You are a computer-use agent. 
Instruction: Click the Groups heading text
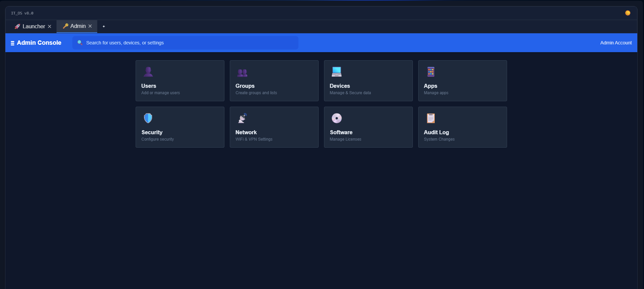[245, 86]
